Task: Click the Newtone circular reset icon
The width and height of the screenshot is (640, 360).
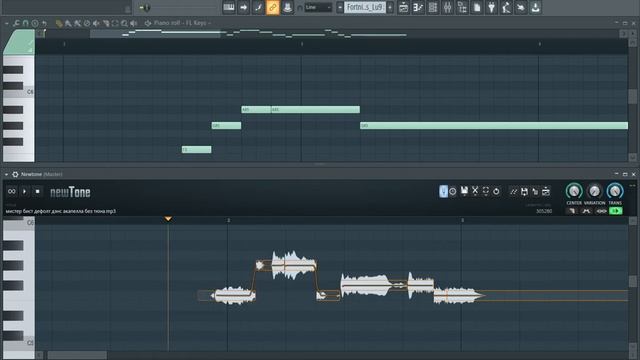Action: pos(496,191)
